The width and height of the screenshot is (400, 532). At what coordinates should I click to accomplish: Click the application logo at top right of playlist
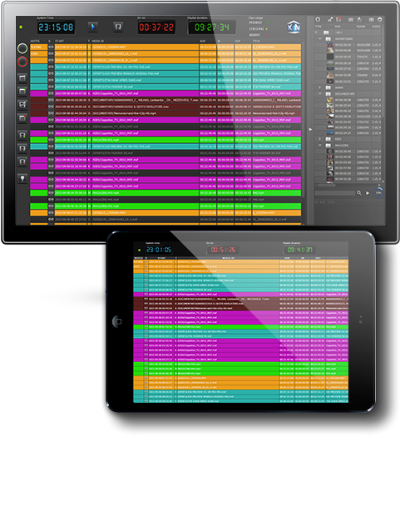tap(294, 27)
